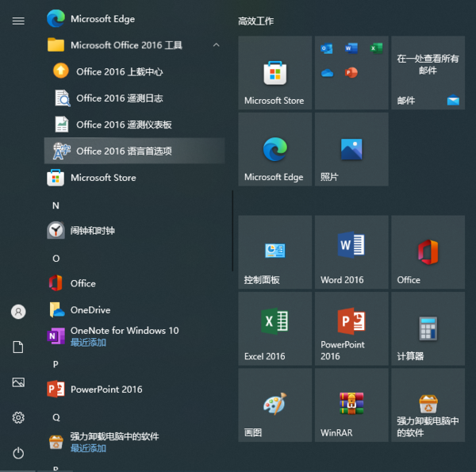Open 强力卸载电脑中的软件 in the app list
Image resolution: width=476 pixels, height=472 pixels.
coord(135,442)
